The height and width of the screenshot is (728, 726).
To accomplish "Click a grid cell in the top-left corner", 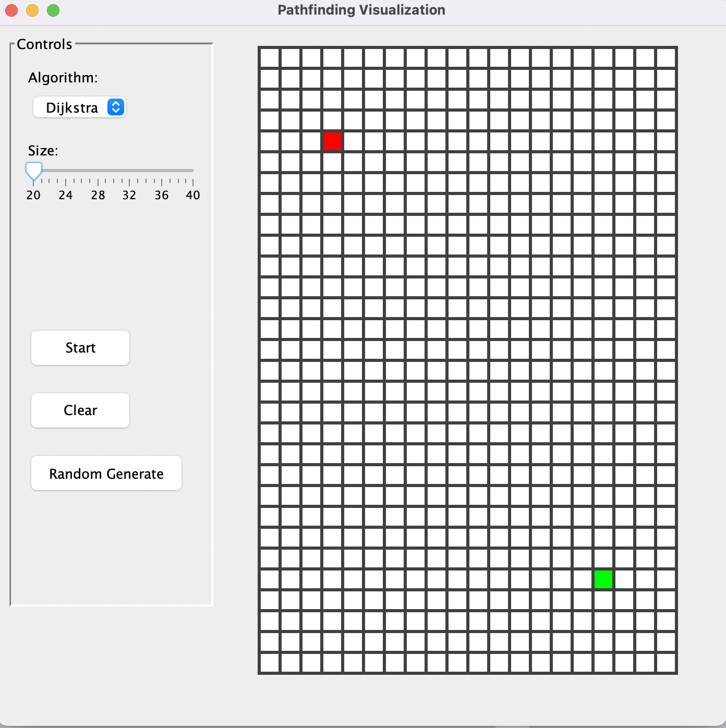I will click(x=269, y=57).
